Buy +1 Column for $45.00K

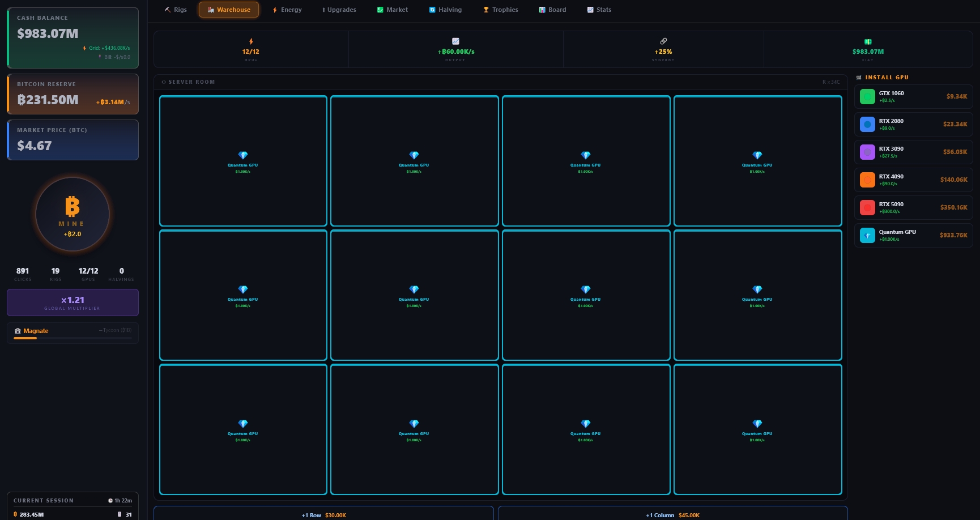click(x=672, y=514)
